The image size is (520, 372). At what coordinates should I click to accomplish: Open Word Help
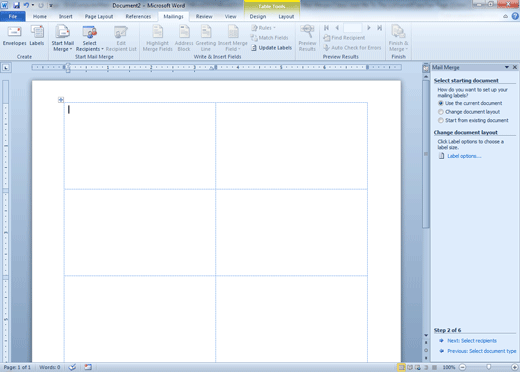click(515, 16)
